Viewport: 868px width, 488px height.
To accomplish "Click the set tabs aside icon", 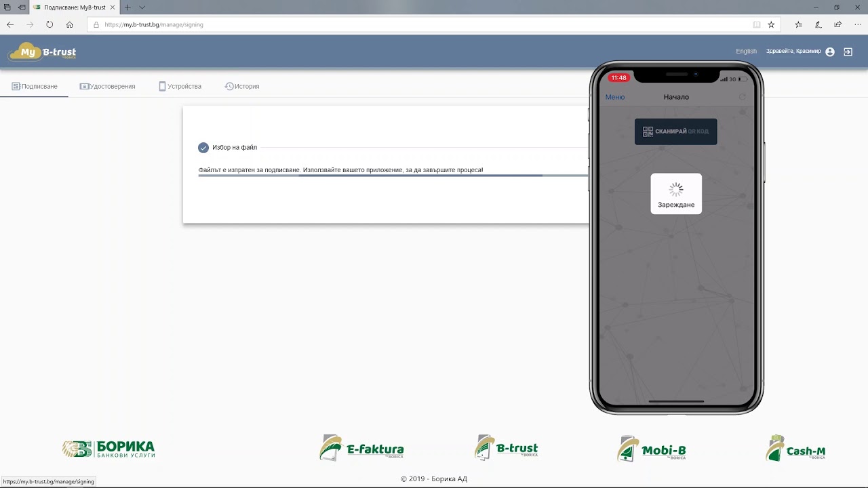I will [x=22, y=7].
